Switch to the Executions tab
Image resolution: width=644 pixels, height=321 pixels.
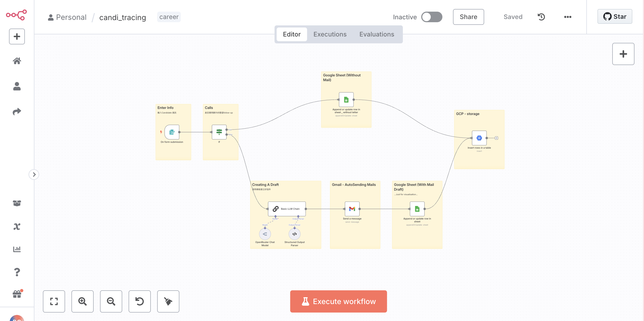point(330,34)
